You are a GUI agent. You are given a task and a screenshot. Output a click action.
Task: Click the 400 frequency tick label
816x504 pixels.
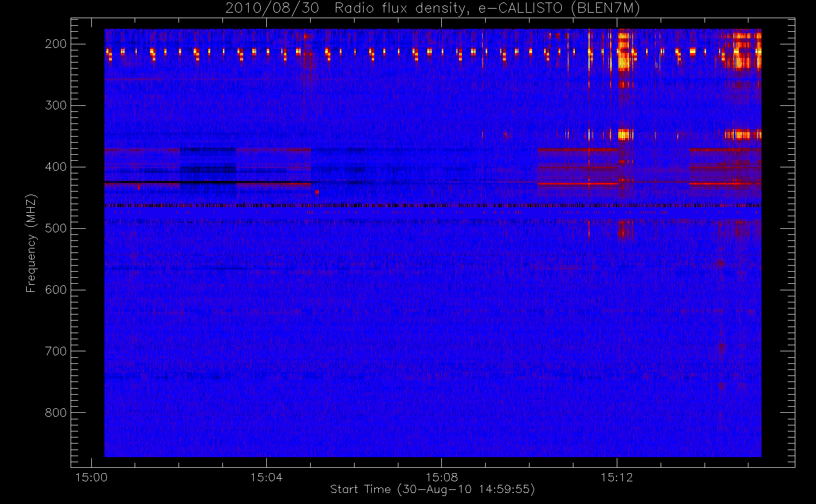55,167
